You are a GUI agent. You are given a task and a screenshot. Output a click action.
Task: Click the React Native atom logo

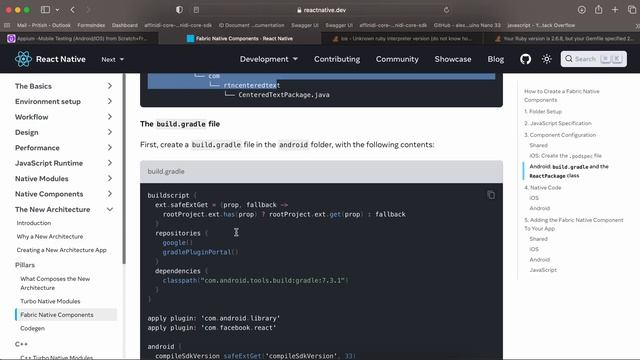click(x=23, y=59)
